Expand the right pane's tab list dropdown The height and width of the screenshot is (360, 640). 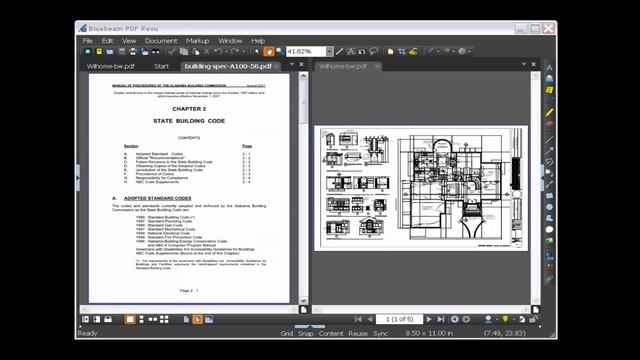point(524,64)
